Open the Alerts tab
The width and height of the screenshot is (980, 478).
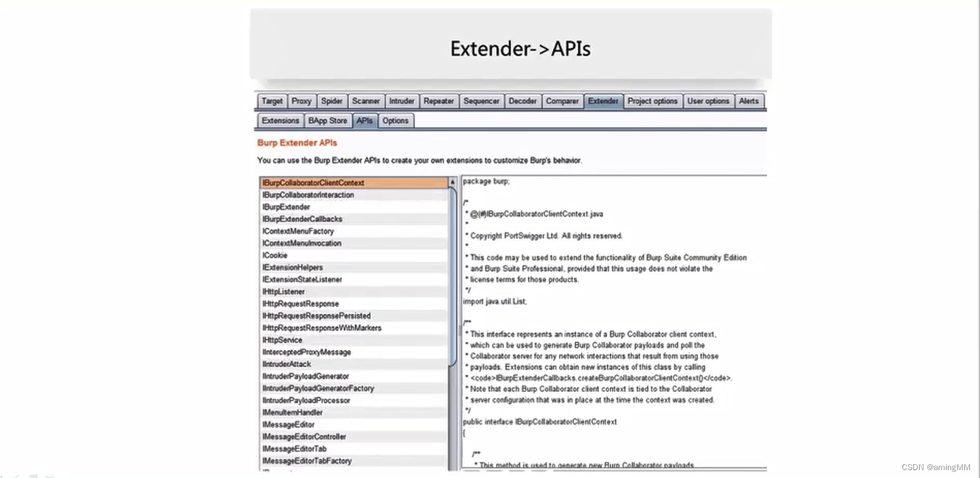(x=749, y=101)
